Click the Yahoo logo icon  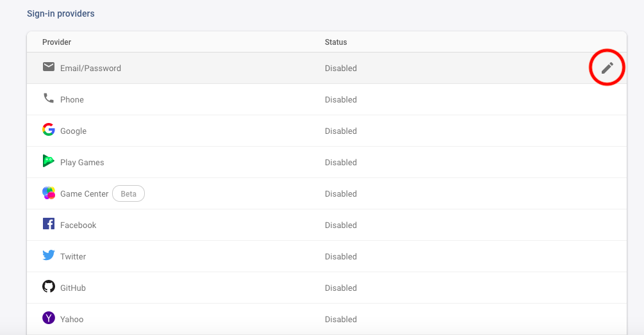point(49,318)
